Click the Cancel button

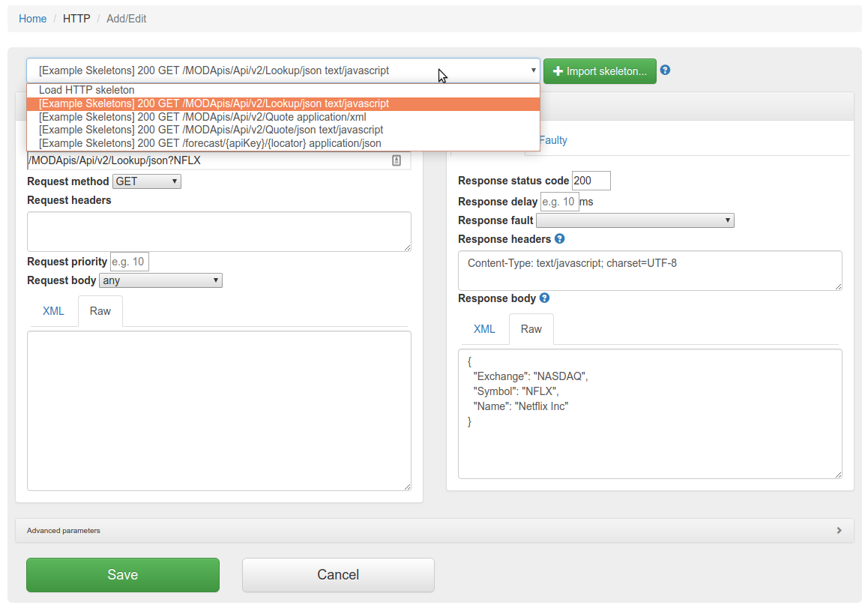click(x=338, y=575)
